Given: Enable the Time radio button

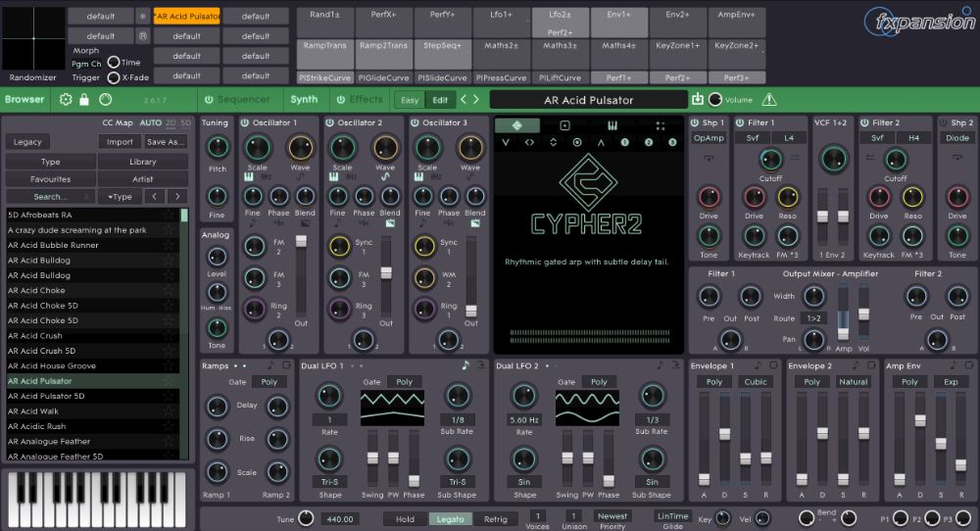Looking at the screenshot, I should click(114, 63).
